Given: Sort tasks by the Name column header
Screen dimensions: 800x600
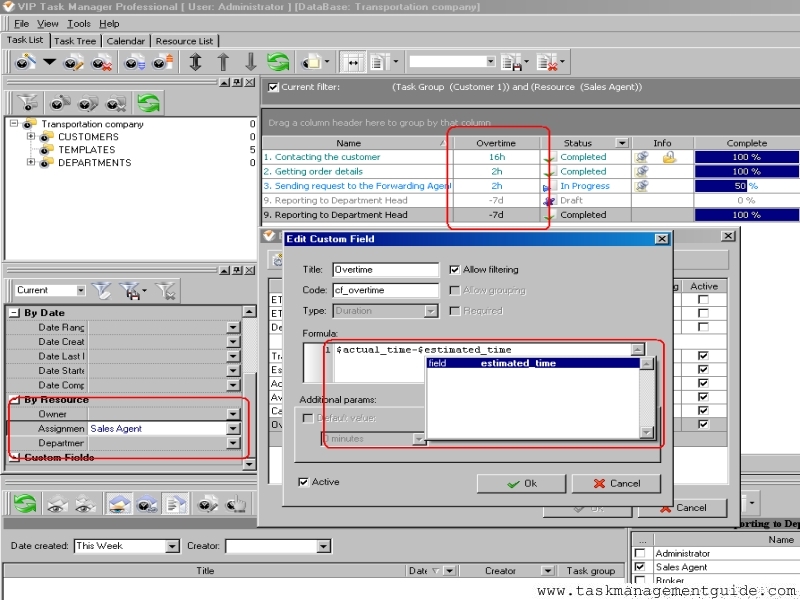Looking at the screenshot, I should pyautogui.click(x=357, y=143).
